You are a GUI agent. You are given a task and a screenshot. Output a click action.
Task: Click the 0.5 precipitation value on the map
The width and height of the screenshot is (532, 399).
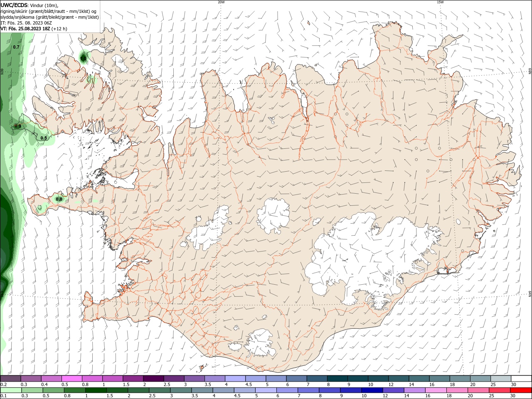click(44, 138)
